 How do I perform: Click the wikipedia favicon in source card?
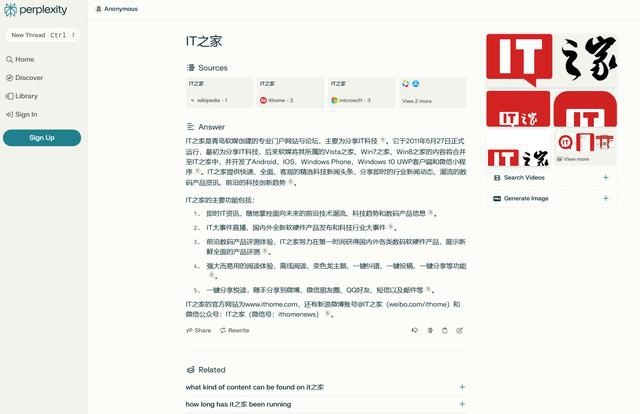[x=192, y=100]
